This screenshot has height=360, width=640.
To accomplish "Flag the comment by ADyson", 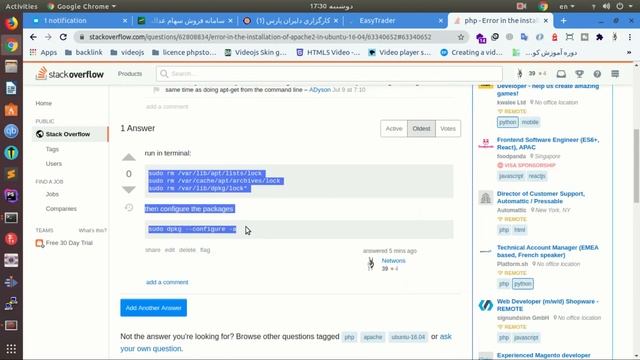I will point(156,90).
